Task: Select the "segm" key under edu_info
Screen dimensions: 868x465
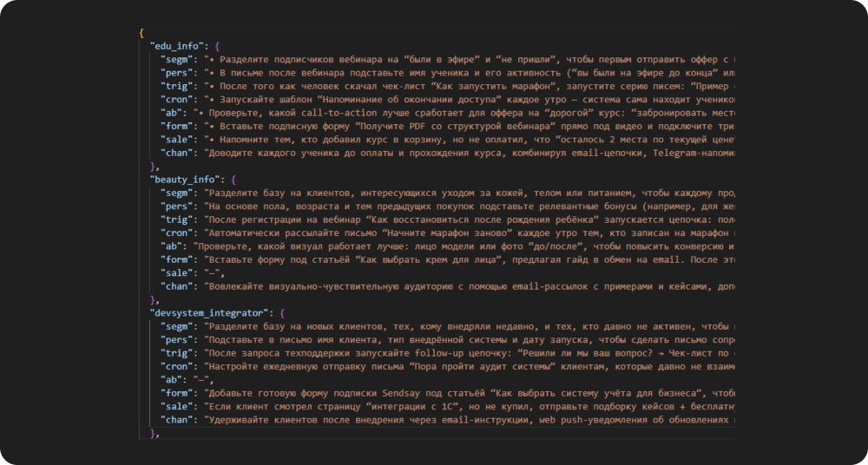Action: (x=177, y=59)
